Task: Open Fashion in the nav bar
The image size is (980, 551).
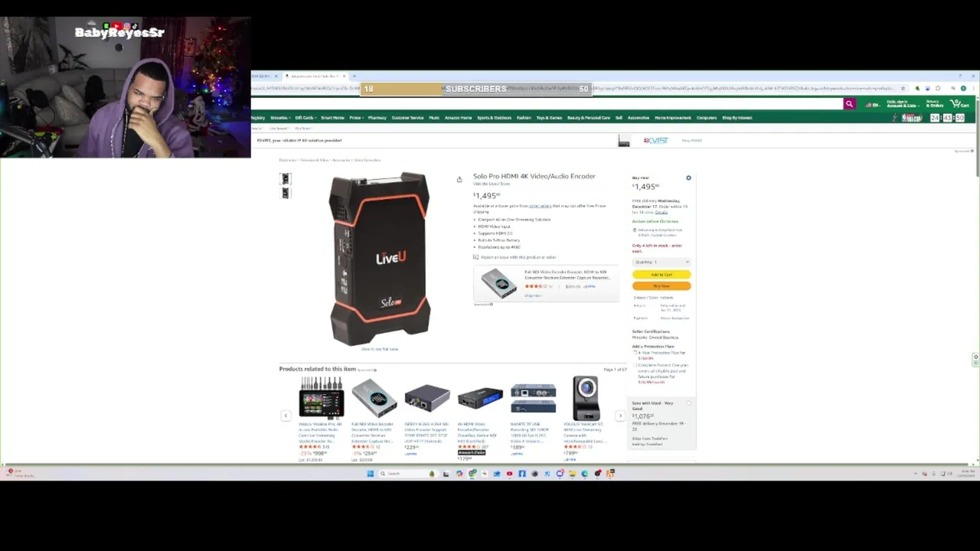Action: [524, 118]
